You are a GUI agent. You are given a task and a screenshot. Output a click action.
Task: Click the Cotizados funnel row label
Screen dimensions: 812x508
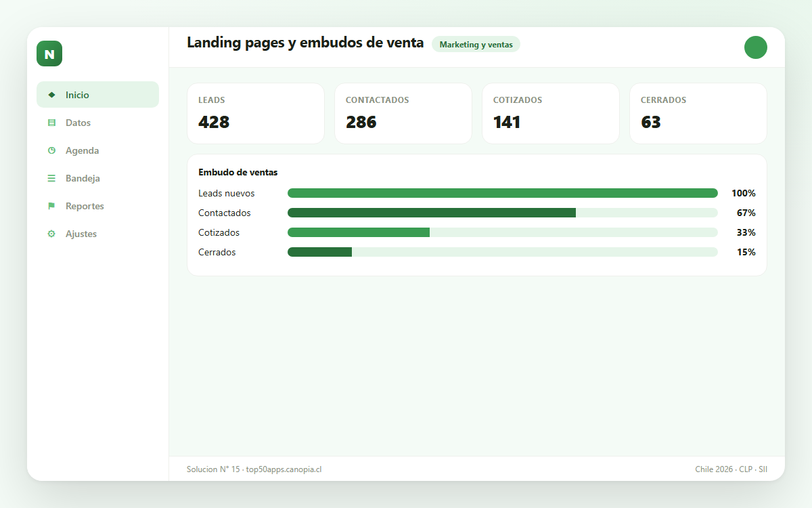pyautogui.click(x=219, y=232)
